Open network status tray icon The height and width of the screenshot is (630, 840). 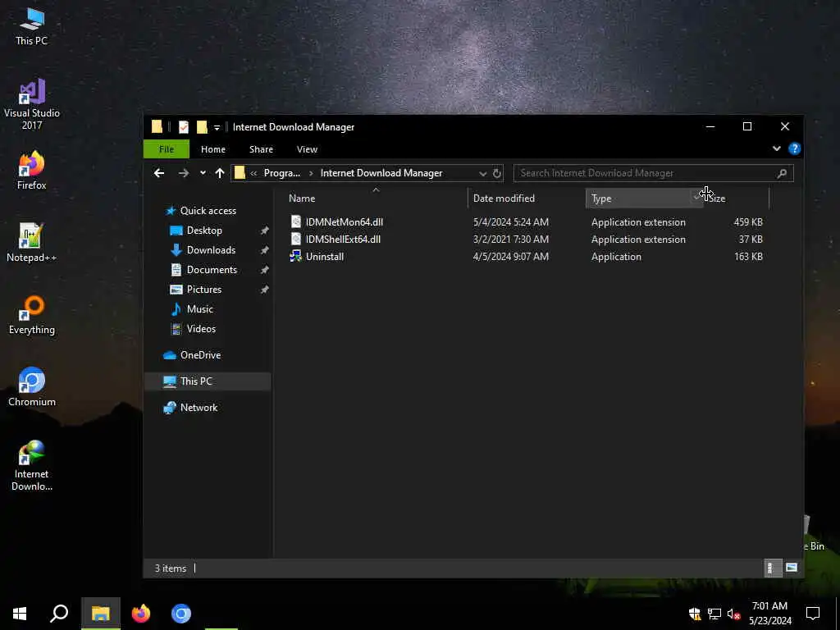[x=714, y=614]
